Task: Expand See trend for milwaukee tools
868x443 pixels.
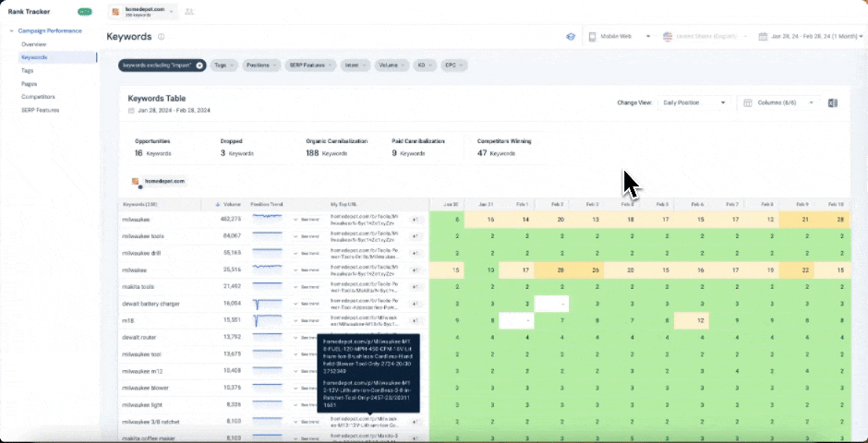Action: pos(306,236)
